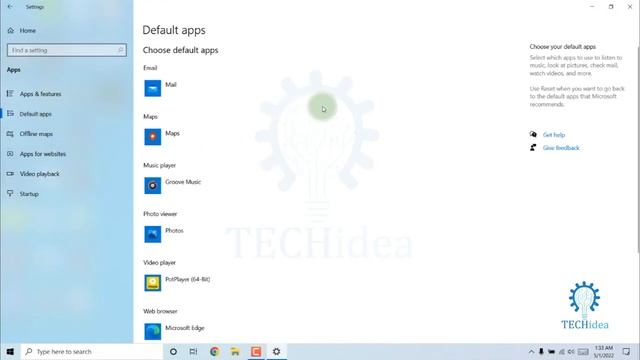The width and height of the screenshot is (640, 360).
Task: Open the Offline maps page
Action: 36,134
